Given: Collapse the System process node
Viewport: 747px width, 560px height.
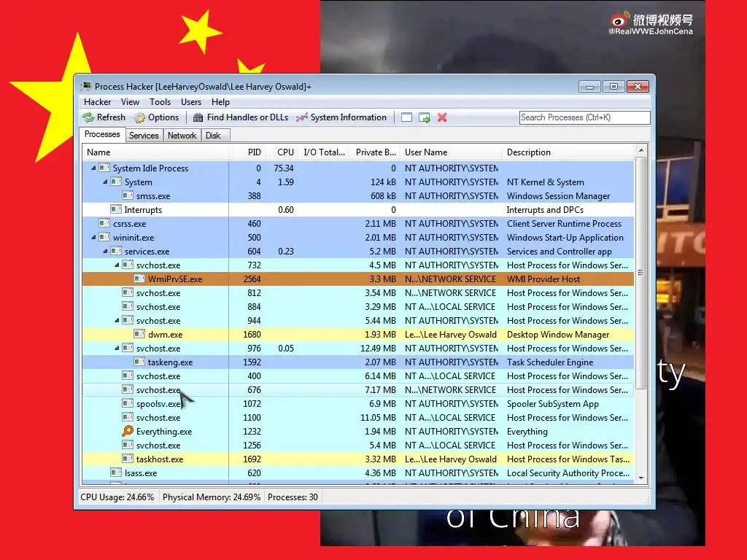Looking at the screenshot, I should tap(105, 182).
